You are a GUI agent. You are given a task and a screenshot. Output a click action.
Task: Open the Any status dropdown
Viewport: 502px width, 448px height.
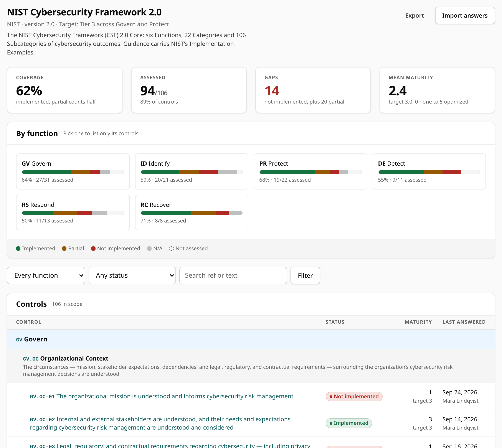pos(132,275)
